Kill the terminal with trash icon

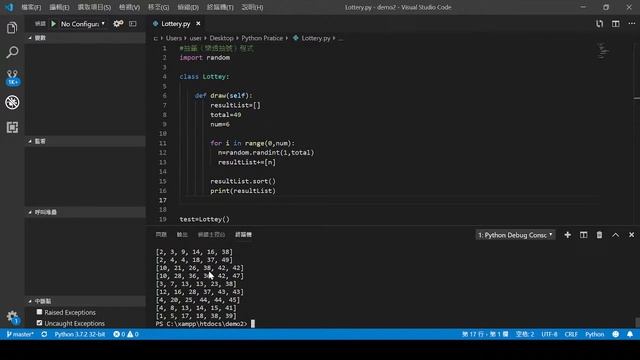pos(599,235)
